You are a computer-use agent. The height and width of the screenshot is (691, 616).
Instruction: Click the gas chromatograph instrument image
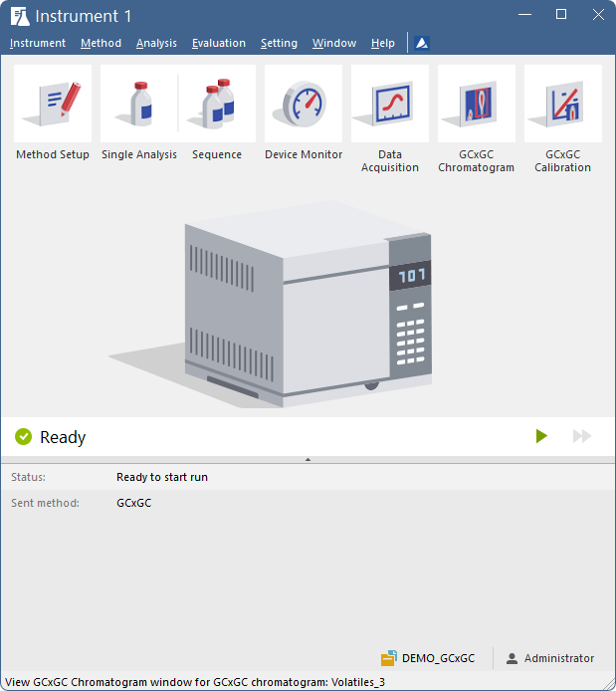click(308, 304)
